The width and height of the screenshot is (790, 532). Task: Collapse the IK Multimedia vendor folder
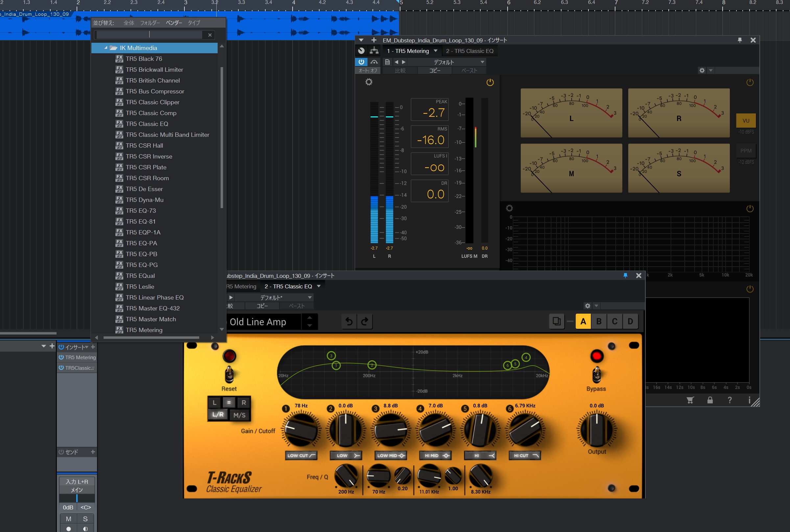[106, 48]
